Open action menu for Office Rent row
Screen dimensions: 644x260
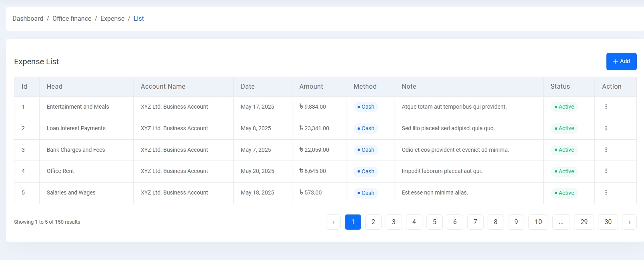coord(606,171)
